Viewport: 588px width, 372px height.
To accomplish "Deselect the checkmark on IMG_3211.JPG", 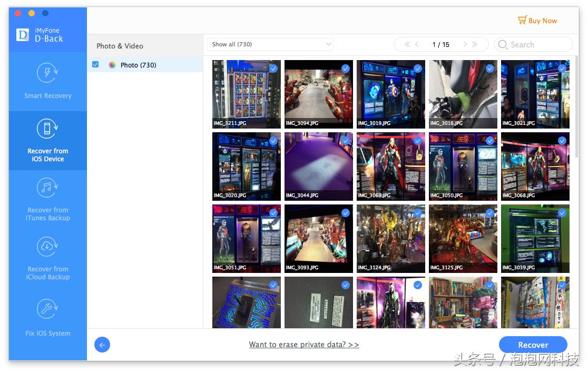I will tap(273, 68).
